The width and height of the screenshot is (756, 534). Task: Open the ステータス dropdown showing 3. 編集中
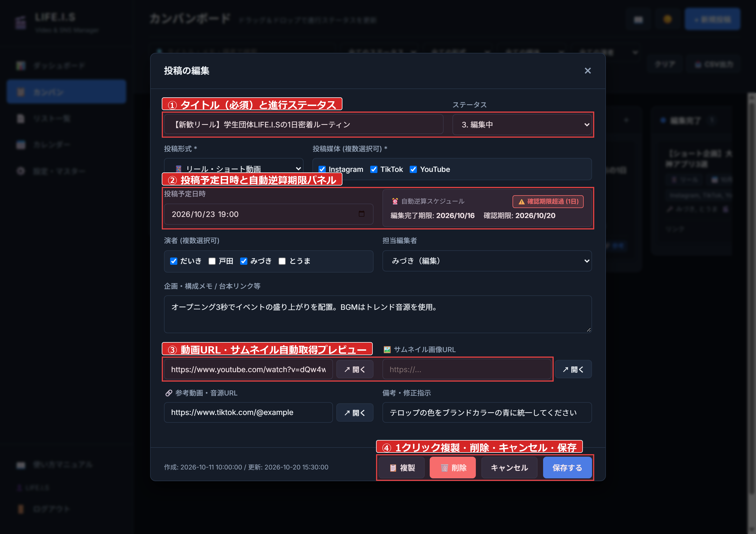(522, 125)
